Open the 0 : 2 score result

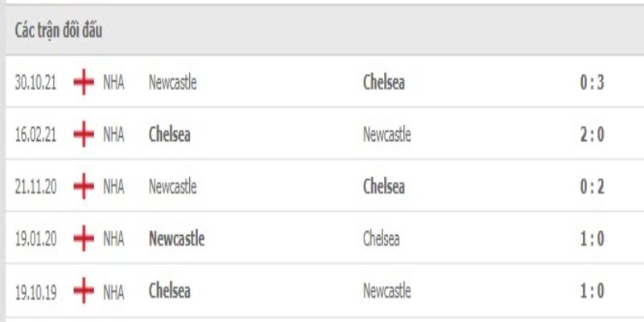pyautogui.click(x=592, y=187)
